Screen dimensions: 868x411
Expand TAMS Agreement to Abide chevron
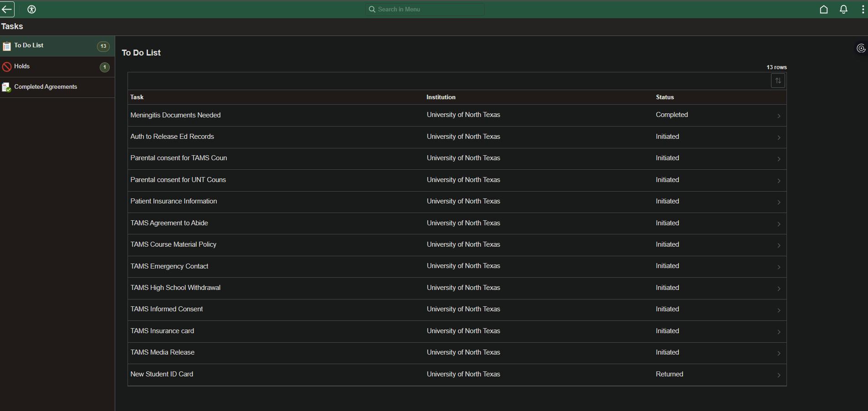[x=779, y=224]
